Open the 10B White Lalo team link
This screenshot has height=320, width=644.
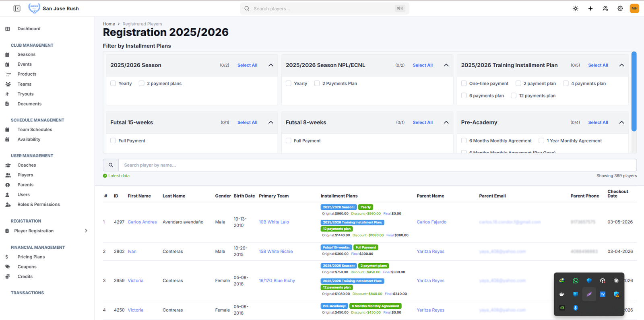click(x=274, y=222)
